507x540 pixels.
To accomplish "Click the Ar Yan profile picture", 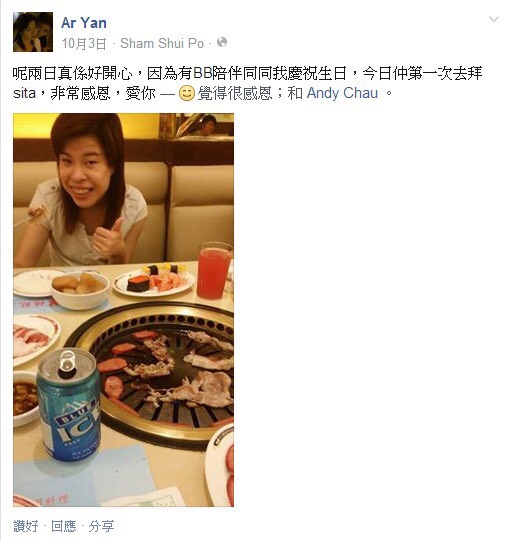I will click(33, 32).
